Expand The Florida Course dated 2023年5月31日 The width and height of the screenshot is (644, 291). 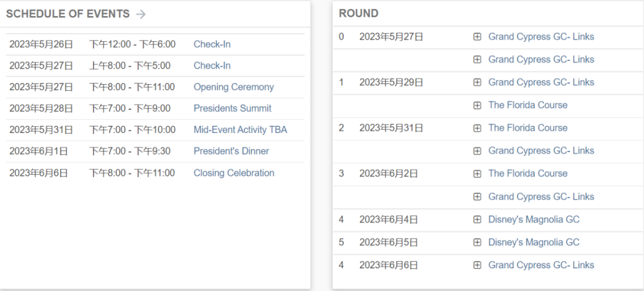click(477, 128)
